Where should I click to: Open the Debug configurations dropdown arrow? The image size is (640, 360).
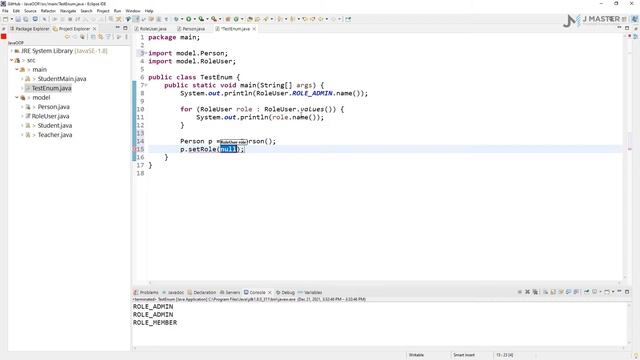coord(182,19)
